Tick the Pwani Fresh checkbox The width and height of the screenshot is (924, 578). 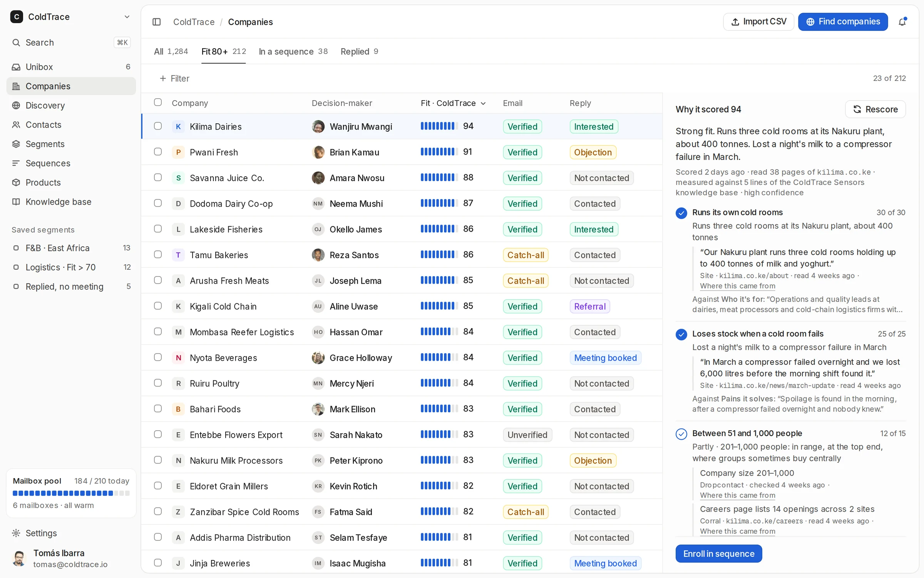158,152
